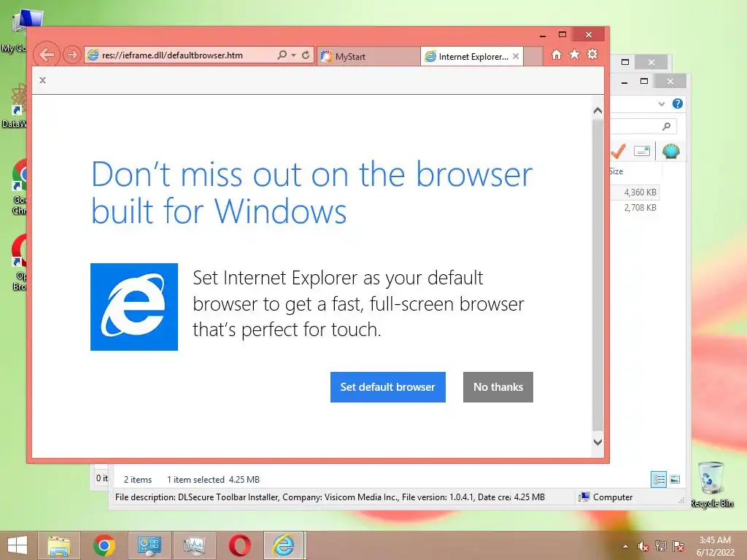This screenshot has height=560, width=747.
Task: Click the properties pane icon in Explorer
Action: [x=642, y=152]
